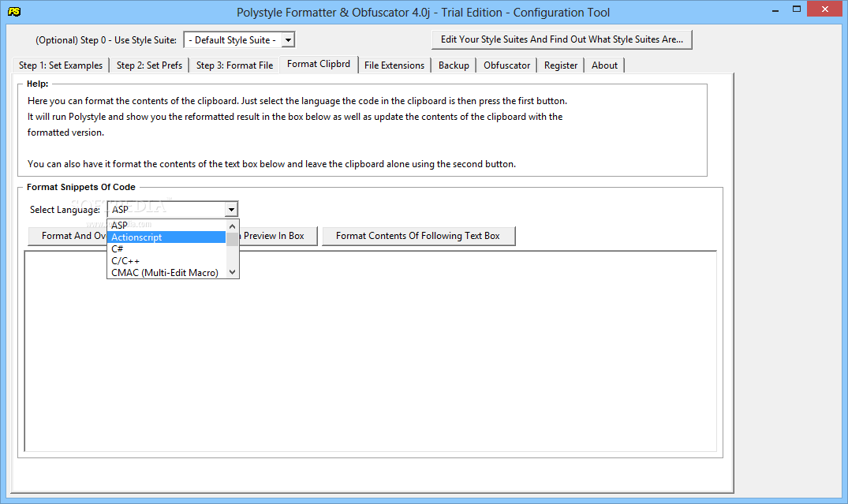Select CMAC (Multi-Edit Macro) language option
This screenshot has width=848, height=504.
click(166, 273)
